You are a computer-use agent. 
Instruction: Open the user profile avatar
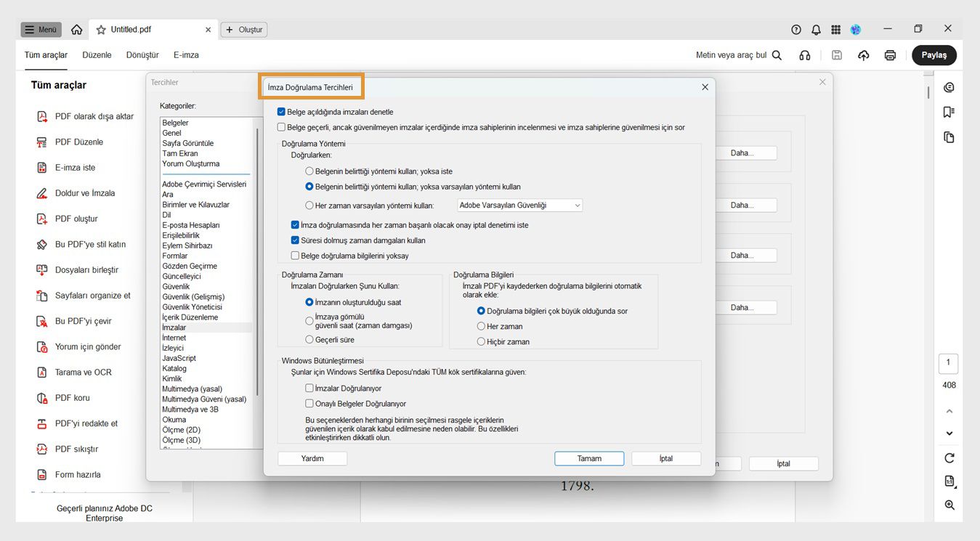(x=856, y=30)
